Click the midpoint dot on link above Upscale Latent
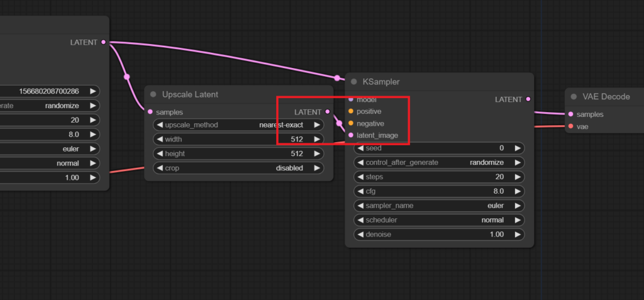 click(126, 77)
